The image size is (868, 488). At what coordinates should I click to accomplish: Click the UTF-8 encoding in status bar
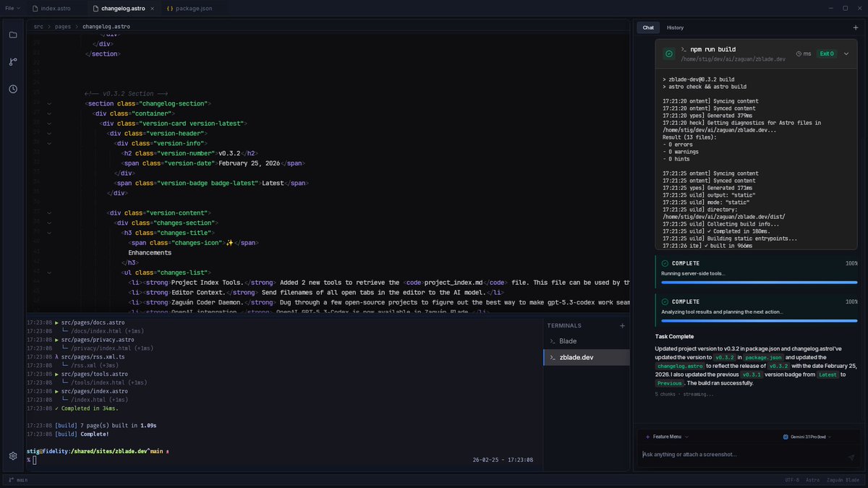(x=792, y=480)
